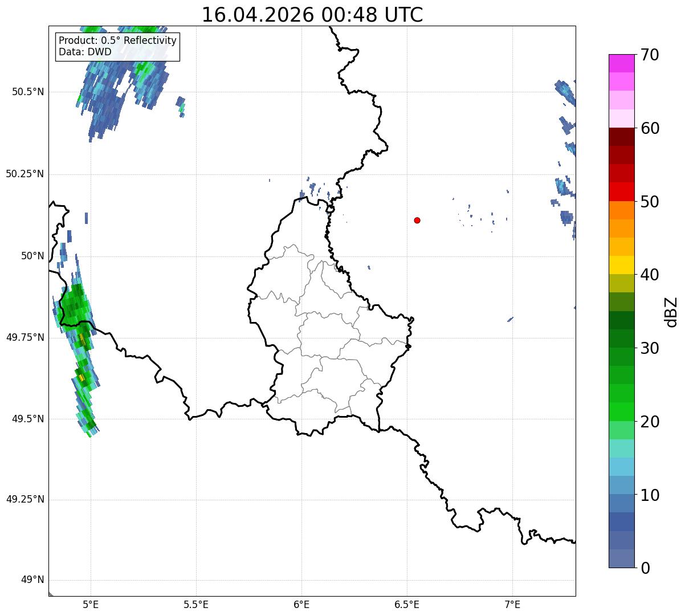
Task: Click the 7°E longitude tick label
Action: 513,604
